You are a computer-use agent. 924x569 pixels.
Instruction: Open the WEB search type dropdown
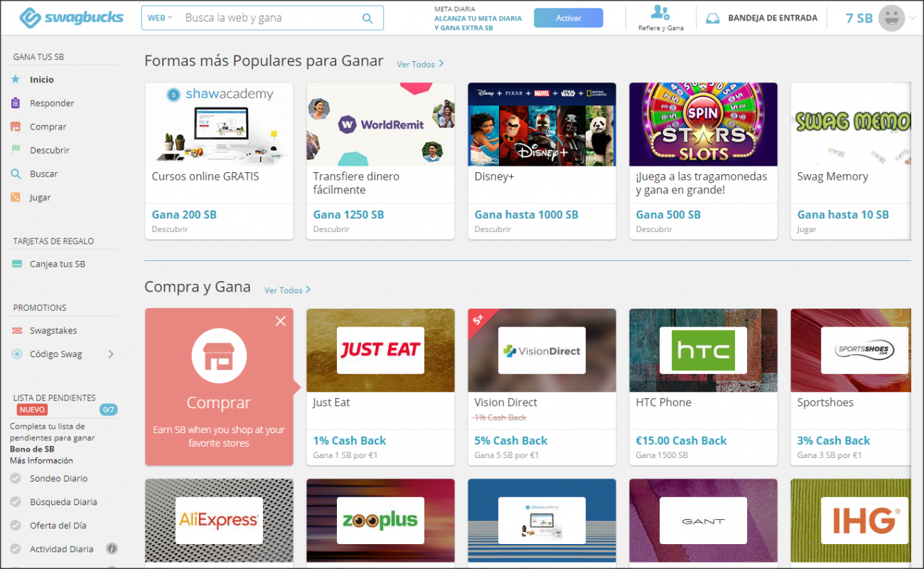click(160, 18)
